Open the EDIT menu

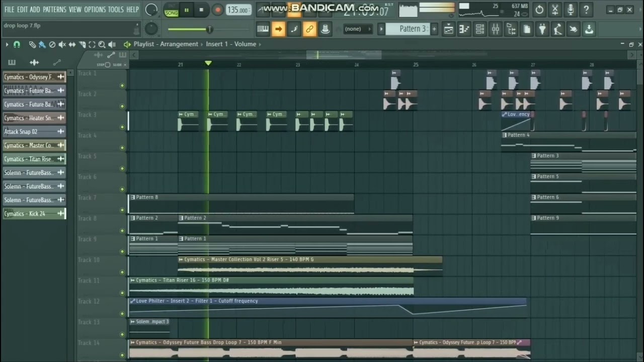click(23, 10)
